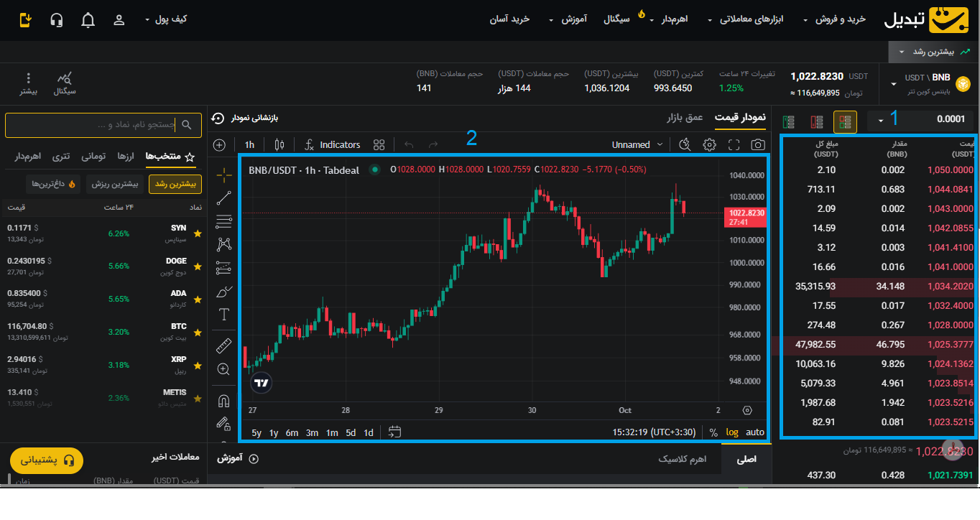Viewport: 980px width, 520px height.
Task: Select the Trendline drawing tool
Action: (223, 198)
